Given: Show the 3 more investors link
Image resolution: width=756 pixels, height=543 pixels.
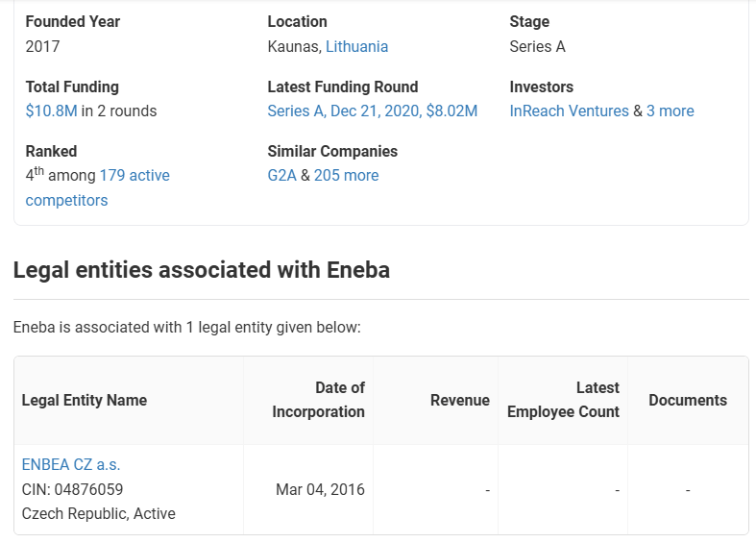Looking at the screenshot, I should (670, 111).
